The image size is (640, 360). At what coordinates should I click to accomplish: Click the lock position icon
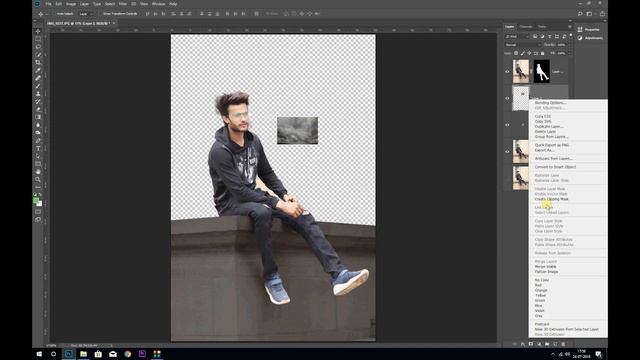click(529, 53)
